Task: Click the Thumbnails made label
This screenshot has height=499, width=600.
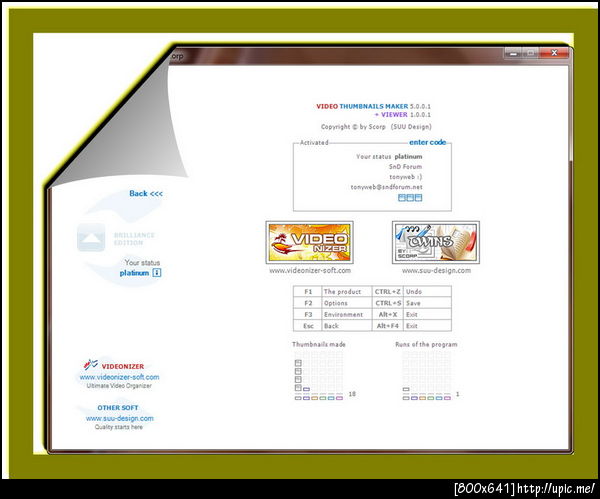Action: click(319, 344)
